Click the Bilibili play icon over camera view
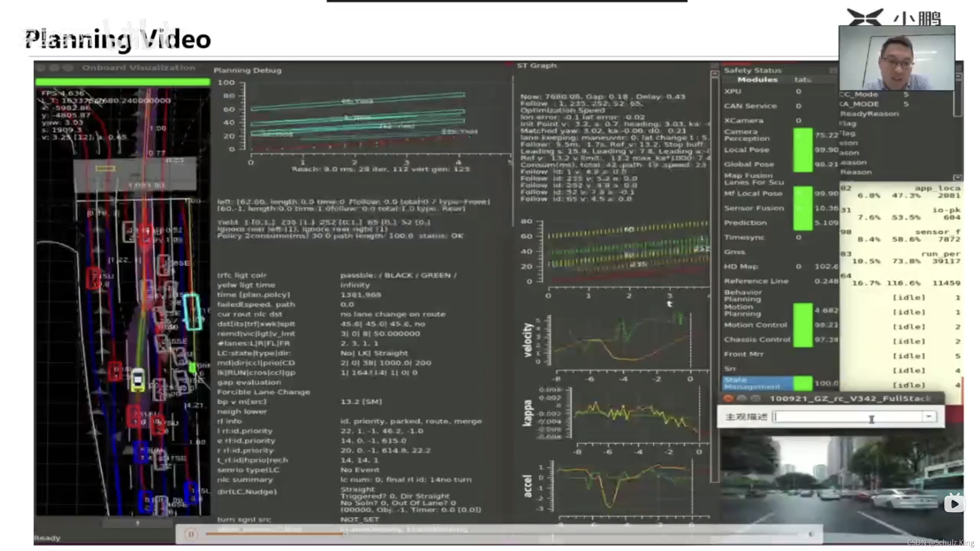Screen dimensions: 980x551 954,504
